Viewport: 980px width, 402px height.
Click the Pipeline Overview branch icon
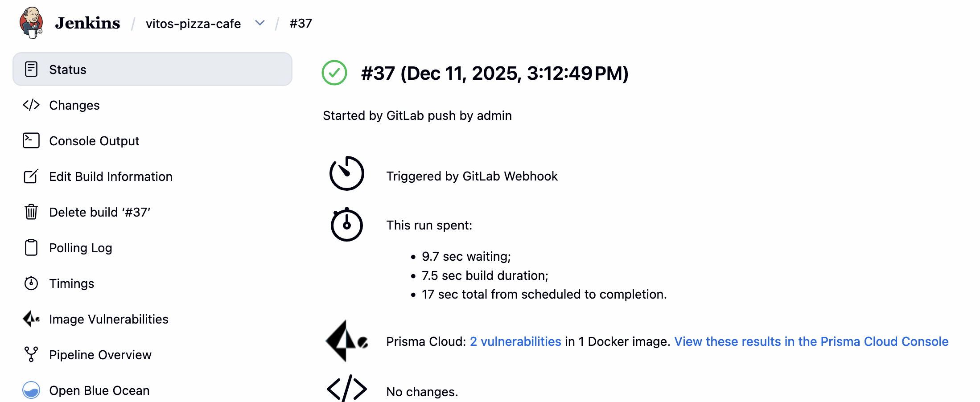click(31, 355)
